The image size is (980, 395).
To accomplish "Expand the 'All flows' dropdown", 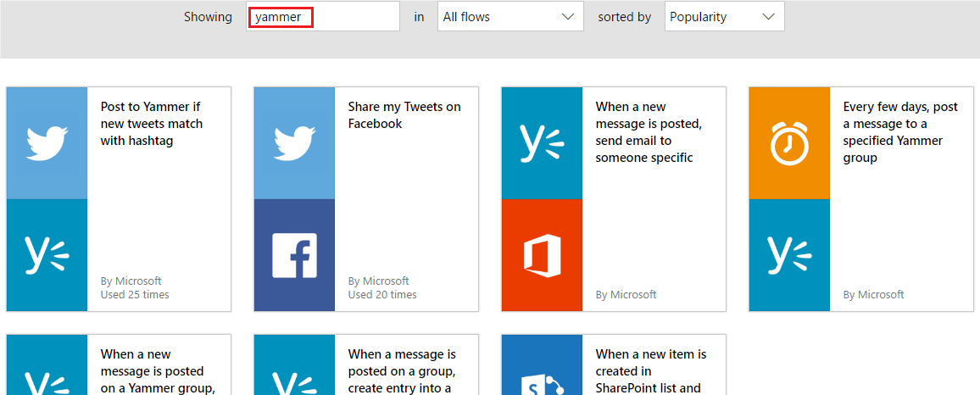I will click(509, 17).
